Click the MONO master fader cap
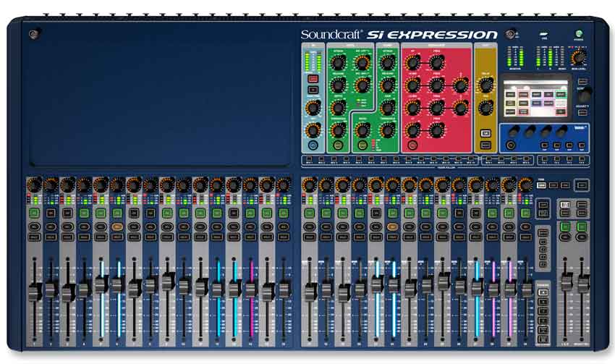This screenshot has width=615, height=364. (582, 283)
